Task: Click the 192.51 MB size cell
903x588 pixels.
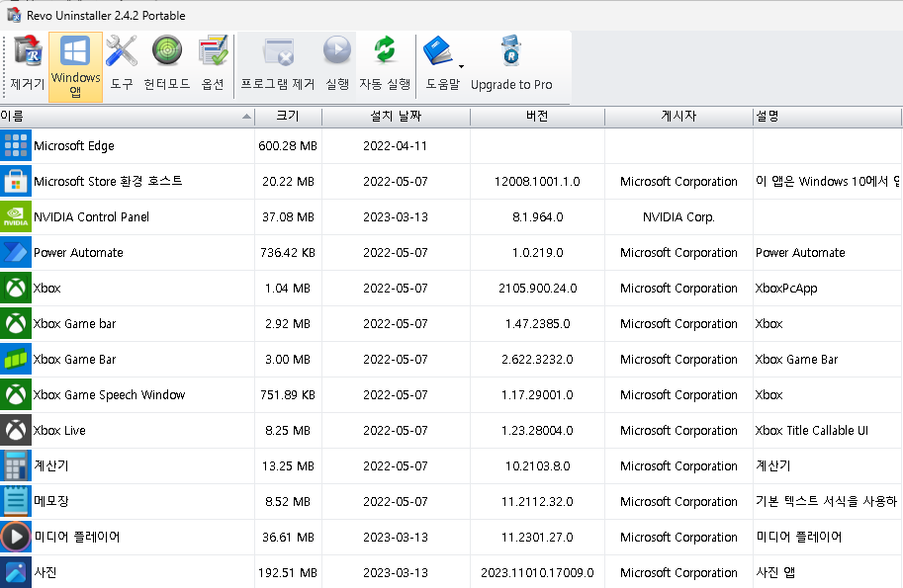Action: click(288, 572)
